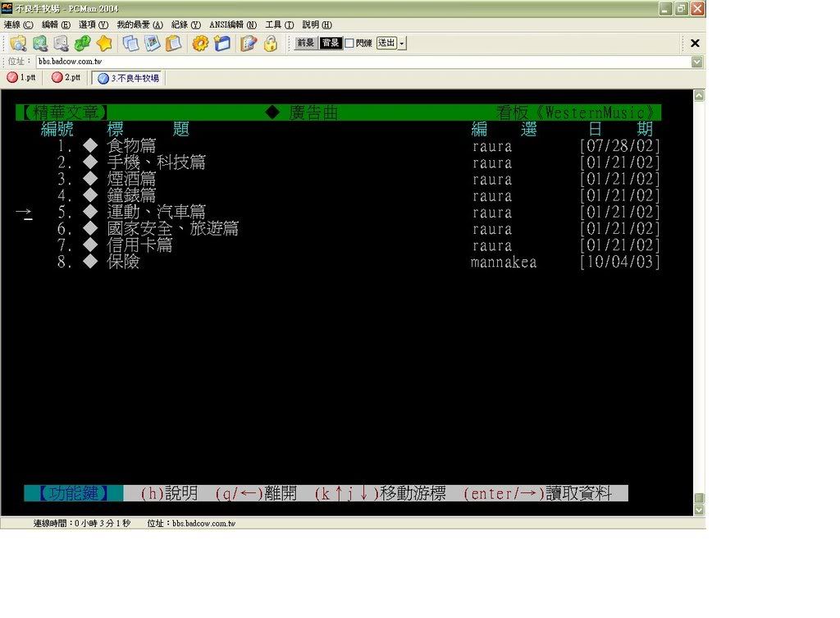Click the copy icon in toolbar
The width and height of the screenshot is (840, 618).
coord(130,43)
